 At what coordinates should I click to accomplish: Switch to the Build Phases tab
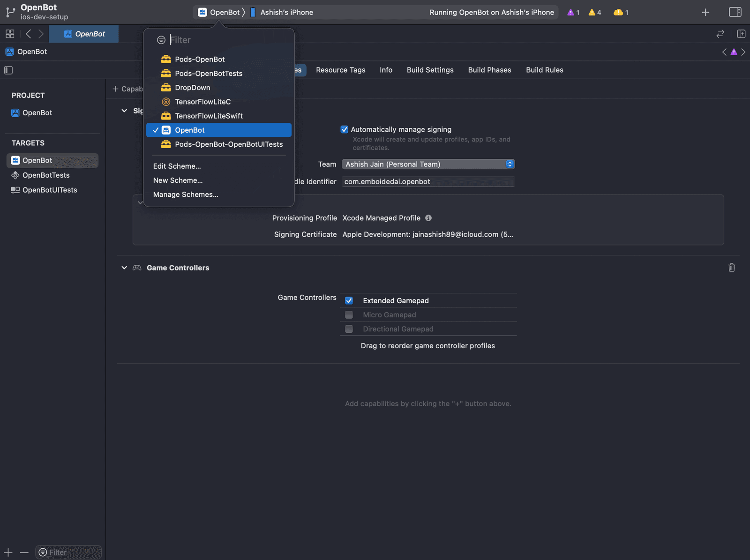coord(489,70)
